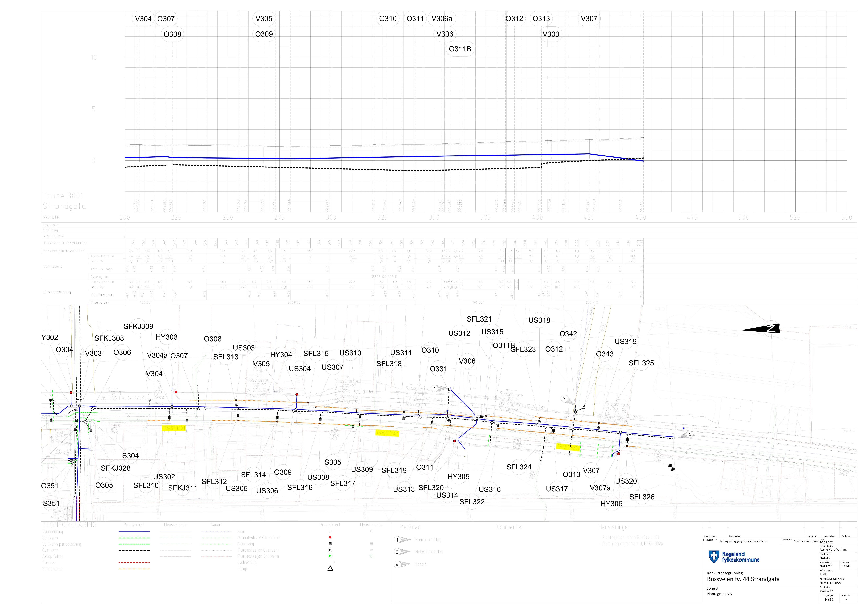The image size is (868, 614).
Task: Select drawing number H311 in the title block
Action: [x=829, y=600]
